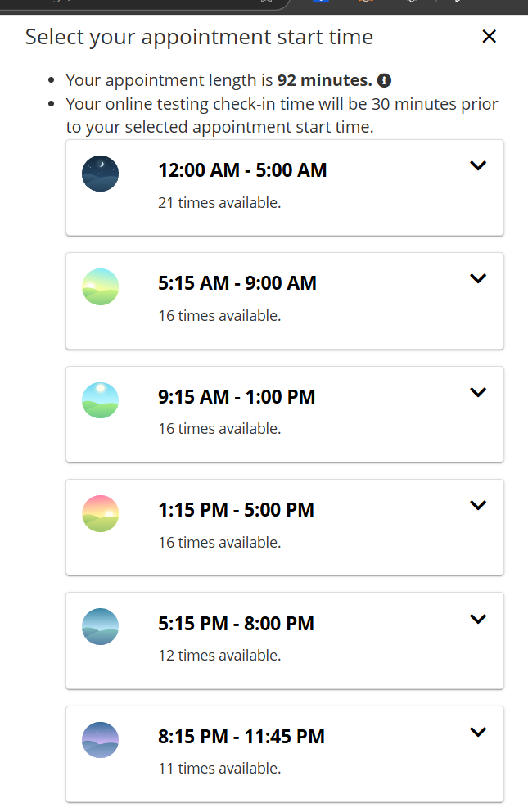Image resolution: width=528 pixels, height=812 pixels.
Task: Expand the 1:15 PM - 5:00 PM chevron
Action: (x=478, y=505)
